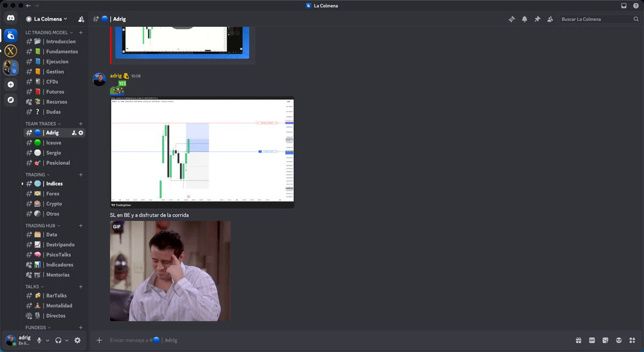Open adrig user avatar in user panel

point(10,340)
